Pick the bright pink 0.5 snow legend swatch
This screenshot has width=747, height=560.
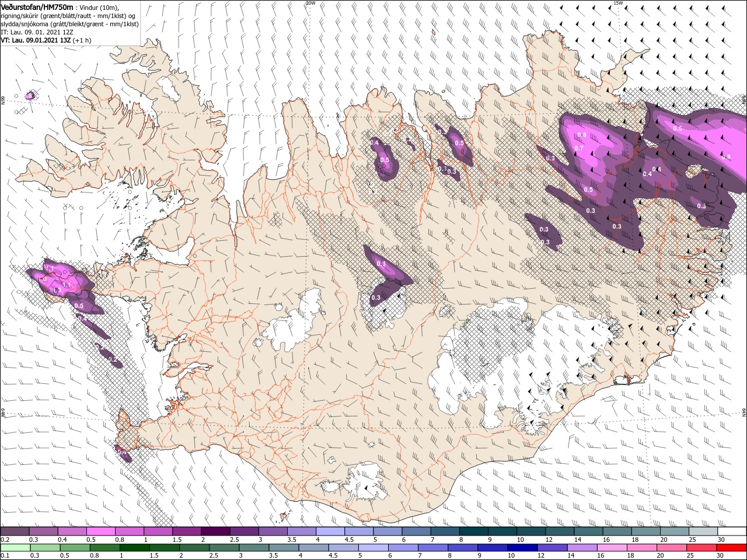point(100,532)
